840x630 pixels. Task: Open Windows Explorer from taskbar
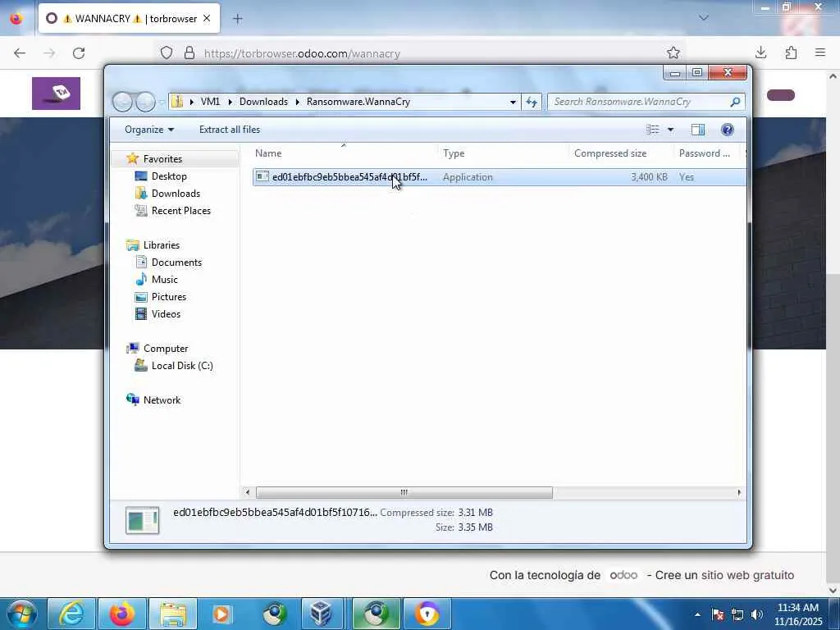click(172, 614)
